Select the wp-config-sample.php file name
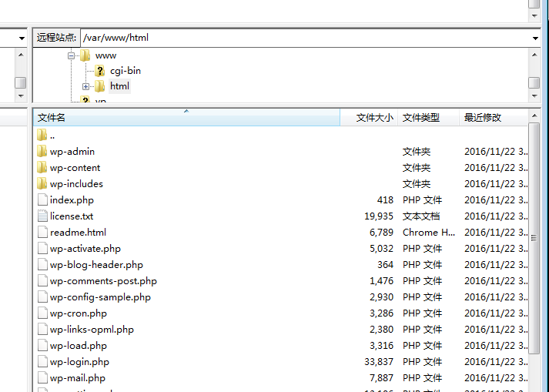Screen dimensions: 549x392 tap(100, 297)
